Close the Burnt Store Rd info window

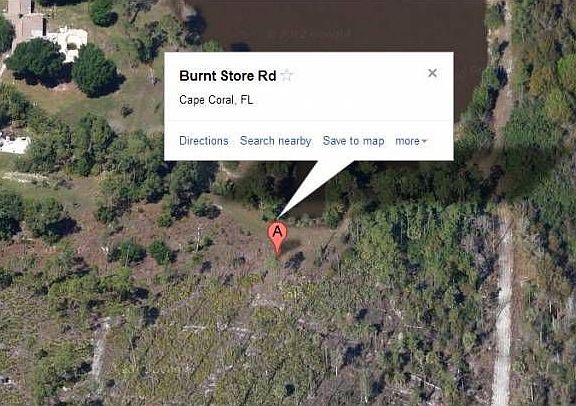432,73
